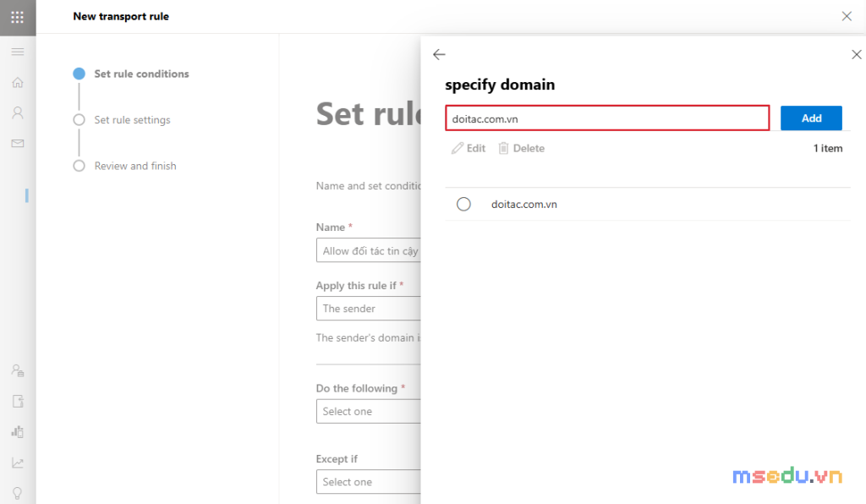The image size is (866, 504).
Task: Toggle the hamburger navigation menu
Action: (18, 52)
